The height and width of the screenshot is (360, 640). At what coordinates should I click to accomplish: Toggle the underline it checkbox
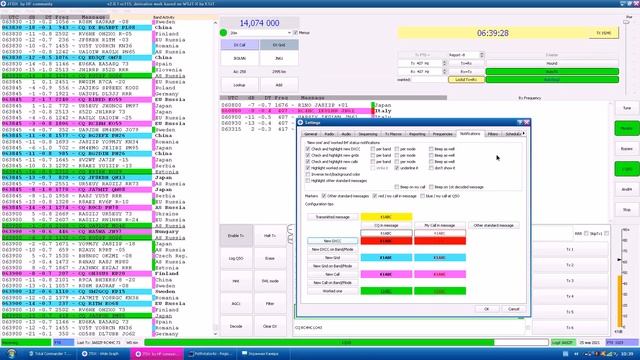pos(397,168)
